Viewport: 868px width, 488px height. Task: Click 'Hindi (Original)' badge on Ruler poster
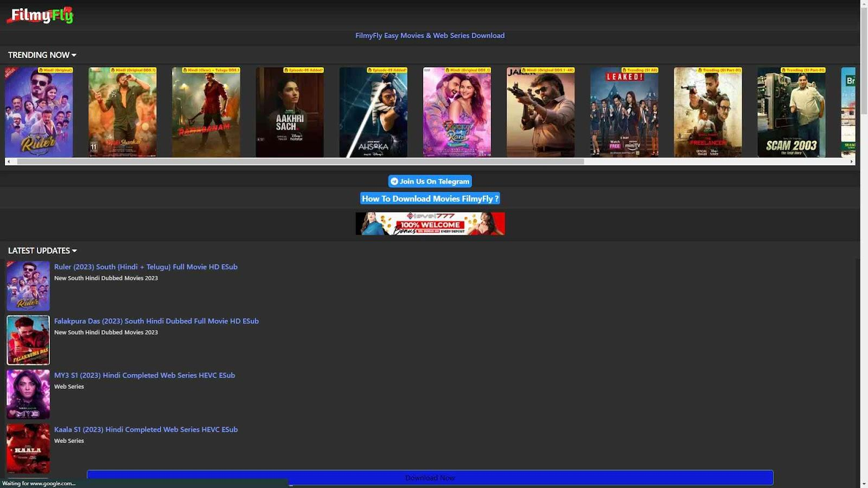(x=55, y=70)
